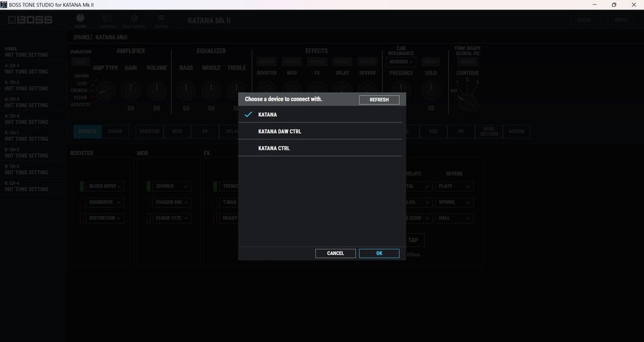The height and width of the screenshot is (342, 644).
Task: Toggle the DELAY effect on/off button
Action: pyautogui.click(x=342, y=62)
